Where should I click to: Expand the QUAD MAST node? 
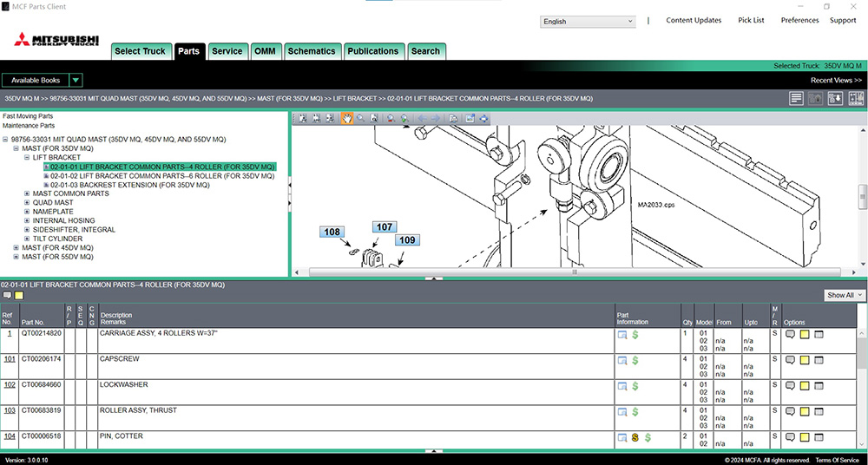point(27,203)
